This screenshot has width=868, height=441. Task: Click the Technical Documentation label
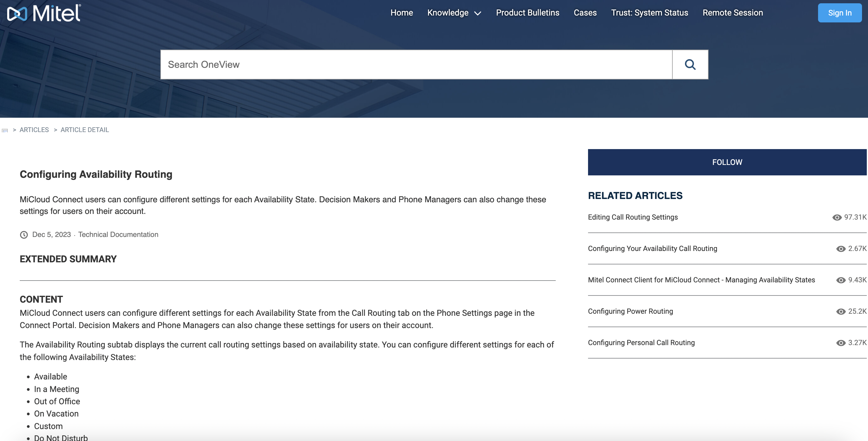[x=118, y=234]
